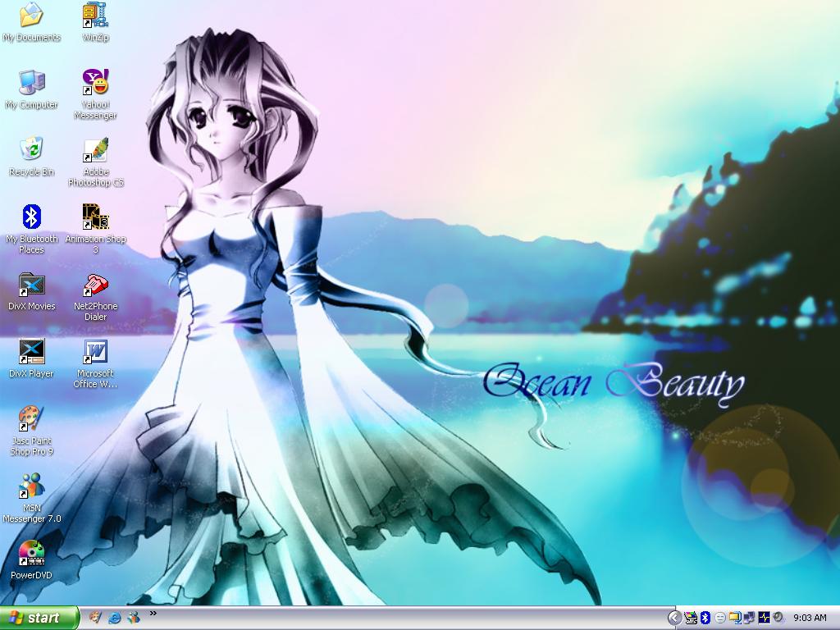This screenshot has width=840, height=630.
Task: Launch MSN Messenger from Quick Launch
Action: point(134,618)
